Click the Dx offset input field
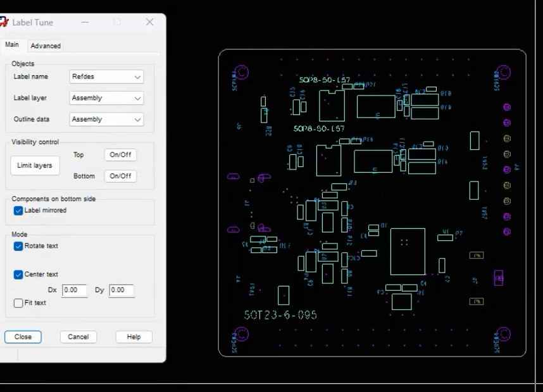Screen dimensions: 543x392 [75, 290]
